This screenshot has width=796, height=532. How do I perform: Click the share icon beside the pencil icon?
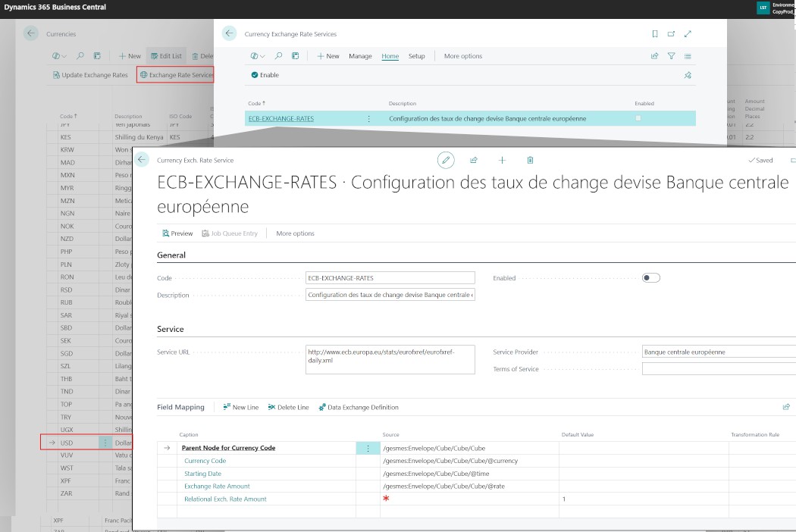tap(474, 160)
